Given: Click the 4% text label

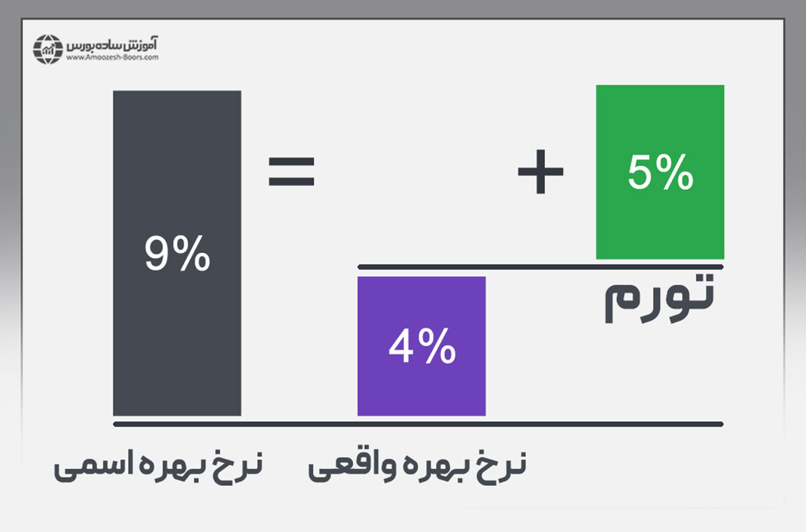Looking at the screenshot, I should (421, 347).
